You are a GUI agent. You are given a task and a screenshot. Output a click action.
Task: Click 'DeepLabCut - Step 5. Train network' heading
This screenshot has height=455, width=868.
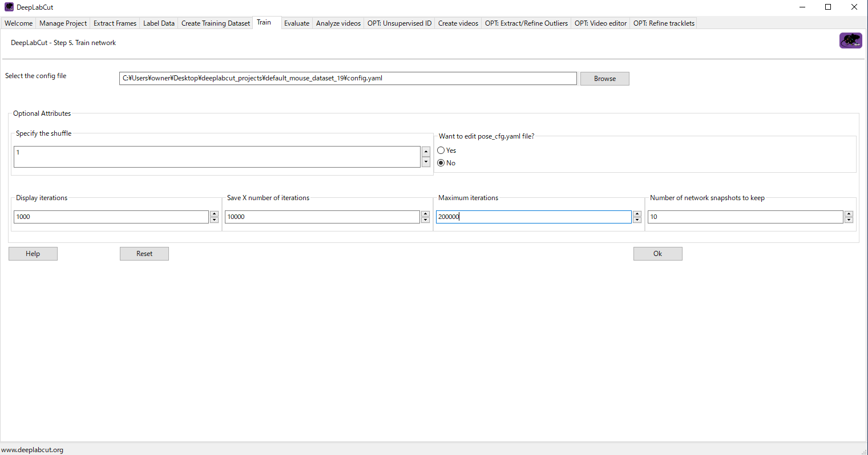click(x=63, y=43)
